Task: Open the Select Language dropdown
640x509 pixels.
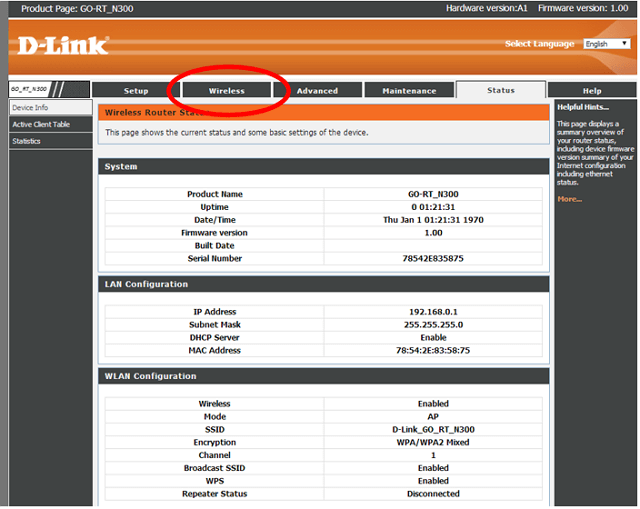Action: tap(607, 44)
